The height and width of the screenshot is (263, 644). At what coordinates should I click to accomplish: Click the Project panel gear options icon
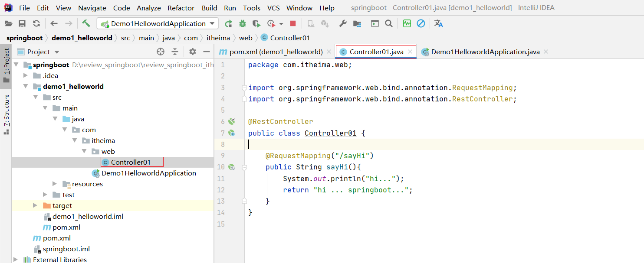[193, 52]
